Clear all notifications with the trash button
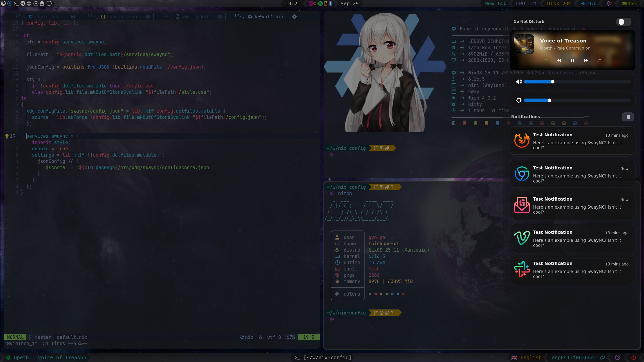This screenshot has width=644, height=362. (x=628, y=117)
